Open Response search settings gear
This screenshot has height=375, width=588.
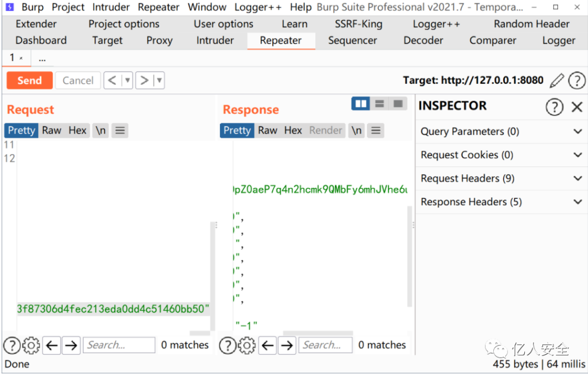tap(247, 345)
